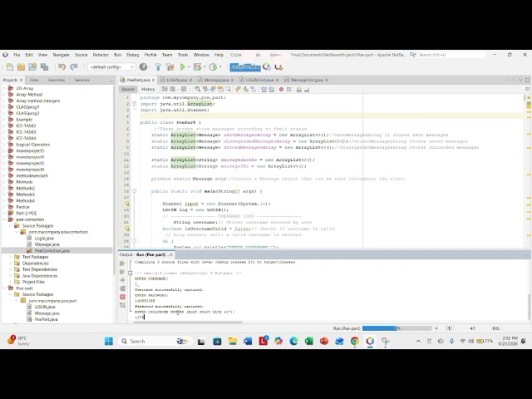Open File Explorer from the taskbar

pyautogui.click(x=233, y=341)
